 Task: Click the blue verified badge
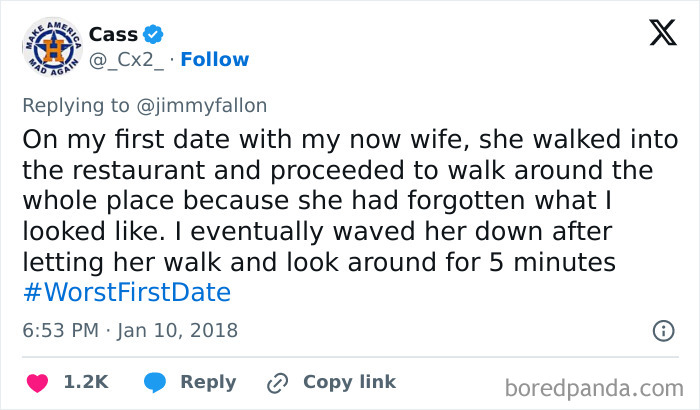[x=155, y=34]
